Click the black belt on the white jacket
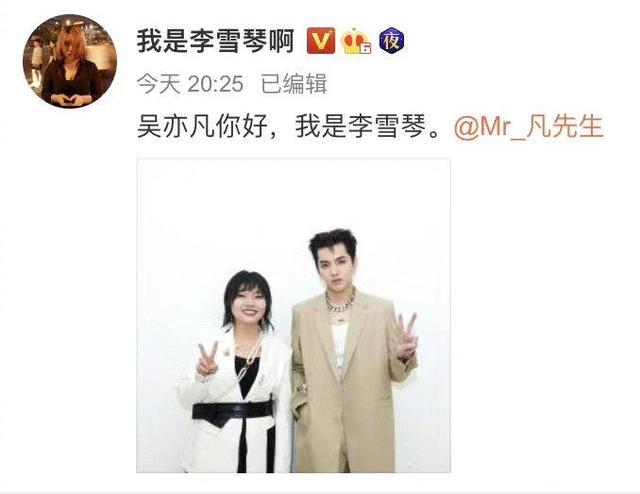The height and width of the screenshot is (494, 640). [x=233, y=412]
